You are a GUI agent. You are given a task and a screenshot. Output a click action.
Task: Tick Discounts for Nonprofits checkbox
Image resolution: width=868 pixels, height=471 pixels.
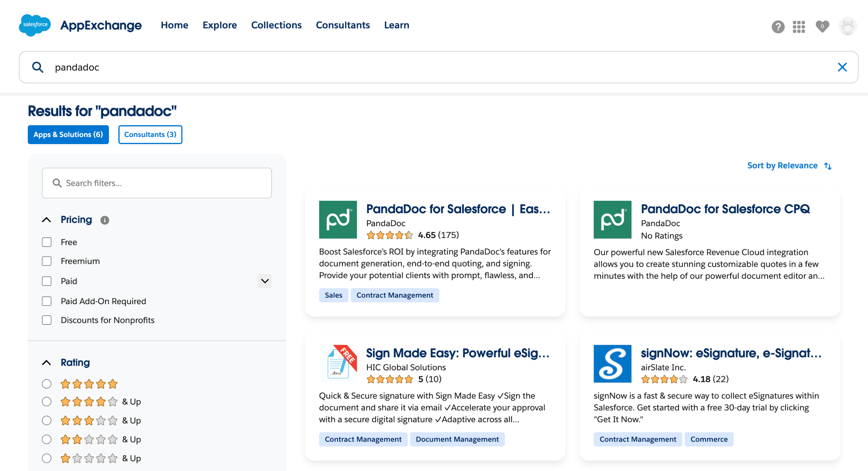click(x=47, y=320)
